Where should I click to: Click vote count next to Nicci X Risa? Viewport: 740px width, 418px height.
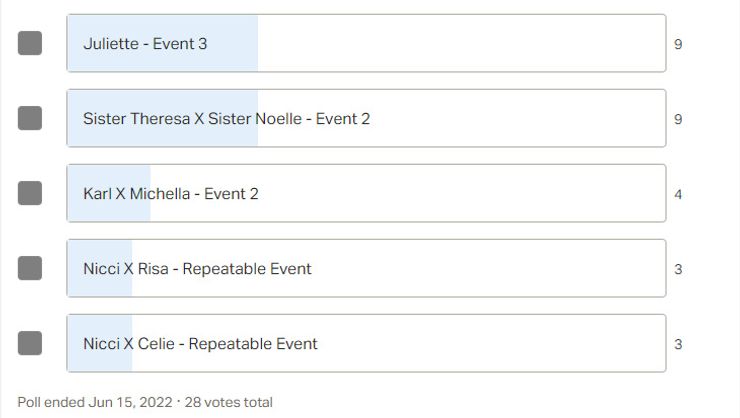tap(678, 269)
